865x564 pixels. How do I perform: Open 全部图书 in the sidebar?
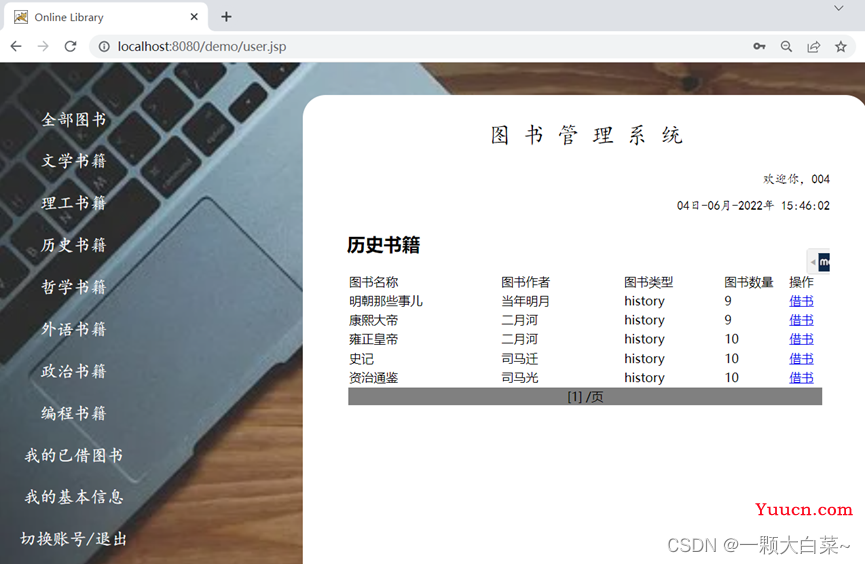tap(73, 119)
